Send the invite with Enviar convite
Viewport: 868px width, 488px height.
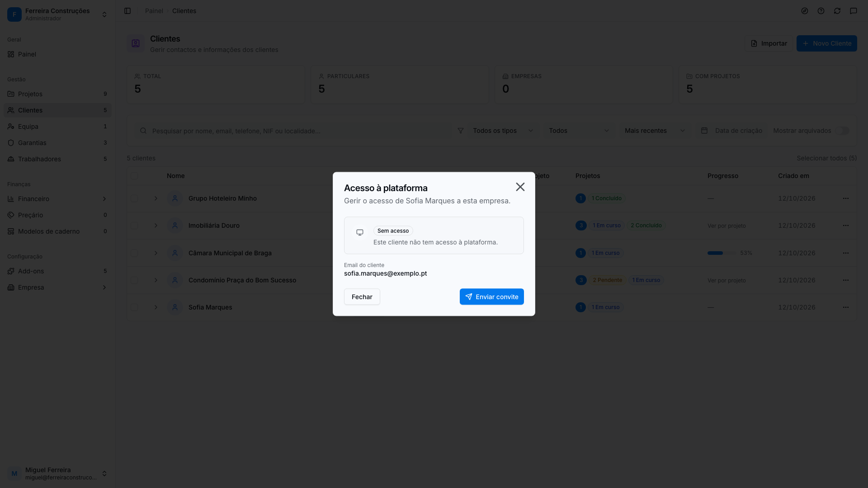click(x=491, y=297)
